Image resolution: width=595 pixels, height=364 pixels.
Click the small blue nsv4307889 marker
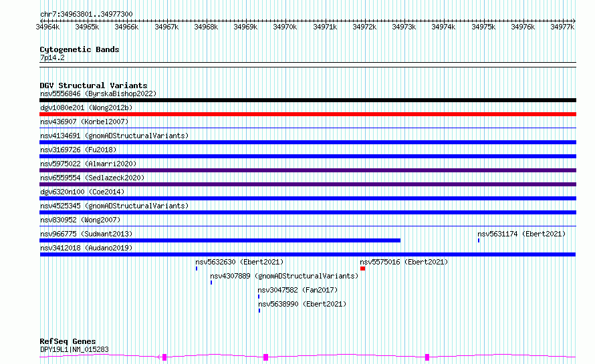(x=211, y=283)
